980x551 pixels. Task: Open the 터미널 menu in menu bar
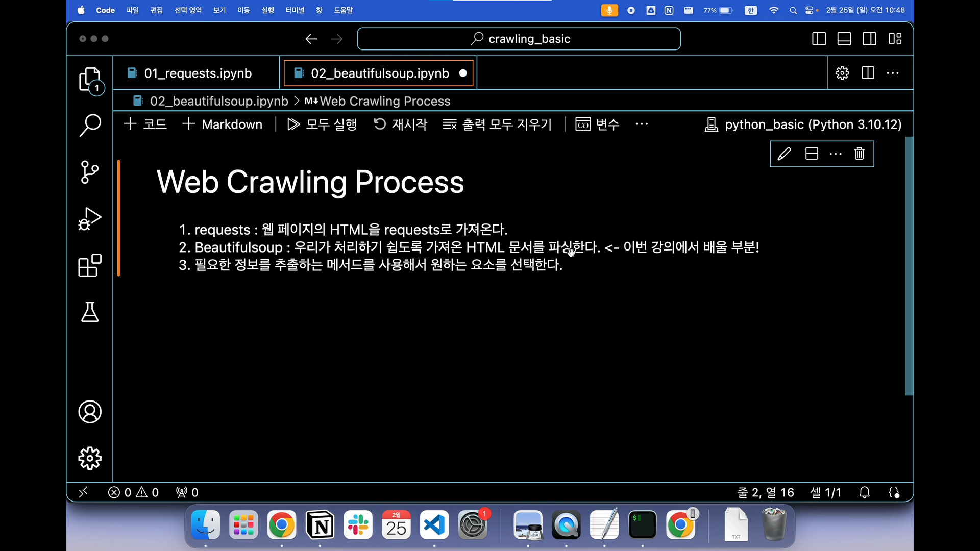(x=295, y=10)
